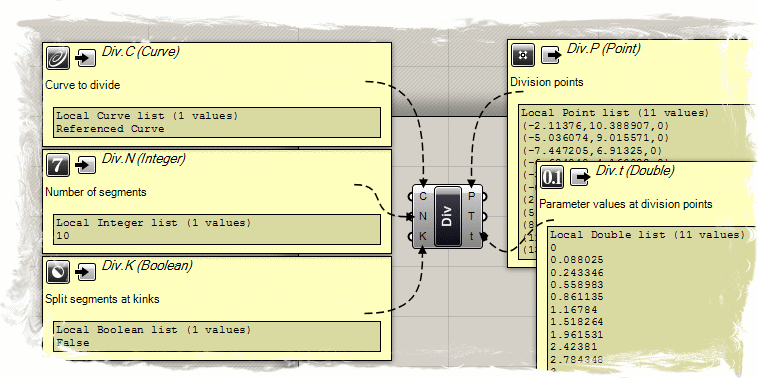Click the input arrow icon beside Div.K
Viewport: 758px width, 378px height.
coord(86,273)
